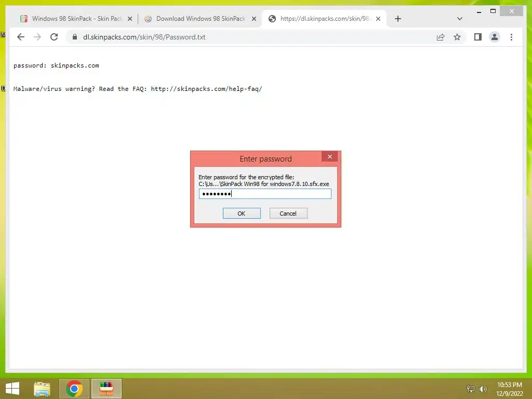Open network tray icon
The image size is (532, 399).
pyautogui.click(x=471, y=389)
